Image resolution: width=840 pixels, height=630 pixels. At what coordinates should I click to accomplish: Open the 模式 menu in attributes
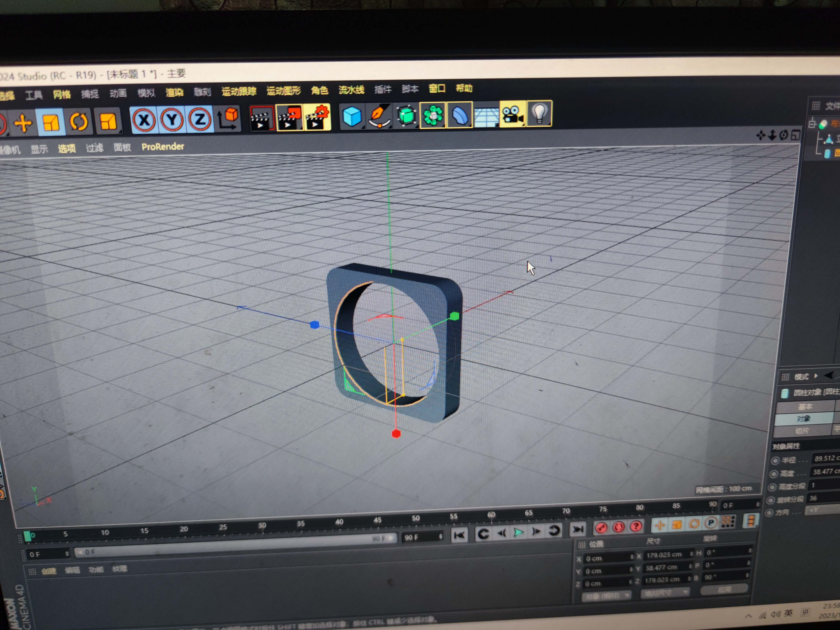[801, 377]
